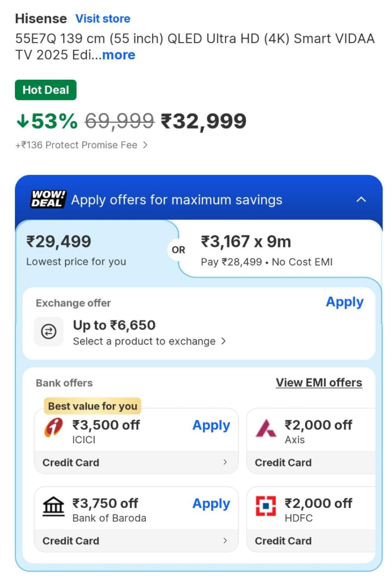Screen dimensions: 392x580
Task: Expand ICICI Credit Card offer details
Action: [225, 463]
